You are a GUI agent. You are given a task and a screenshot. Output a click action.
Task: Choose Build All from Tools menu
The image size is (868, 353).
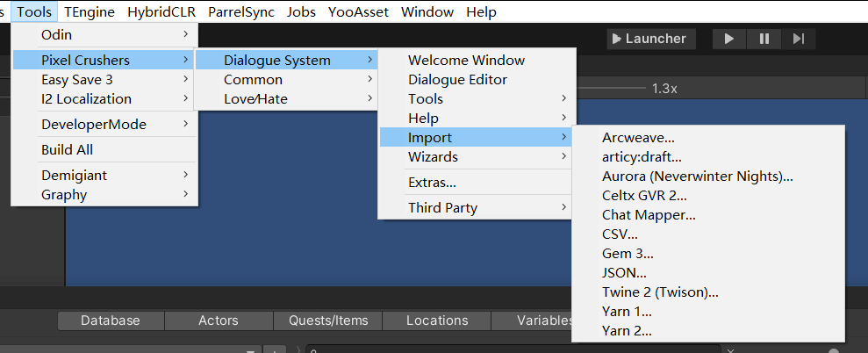click(x=104, y=149)
